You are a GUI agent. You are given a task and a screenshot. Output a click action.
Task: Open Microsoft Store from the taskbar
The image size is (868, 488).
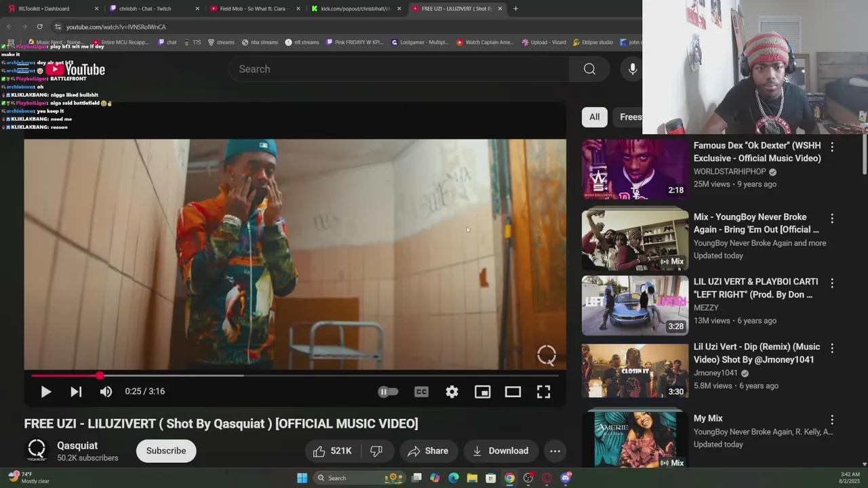(490, 478)
